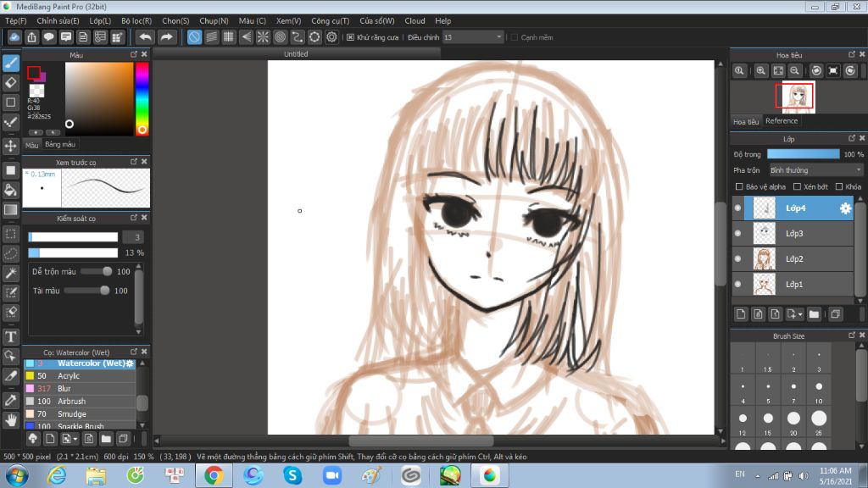Hide the Lớp2 layer
Viewport: 868px width, 488px height.
(738, 259)
